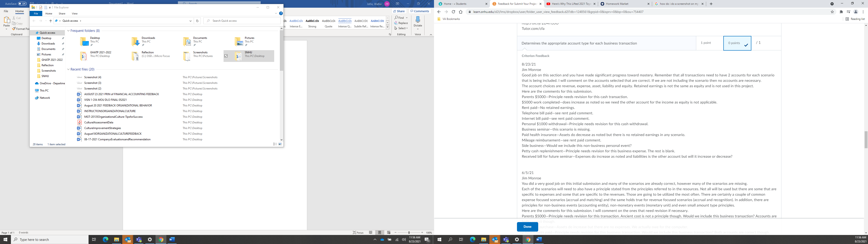Screen dimensions: 868x244
Task: Toggle AutoSave switch in Word
Action: [x=22, y=4]
